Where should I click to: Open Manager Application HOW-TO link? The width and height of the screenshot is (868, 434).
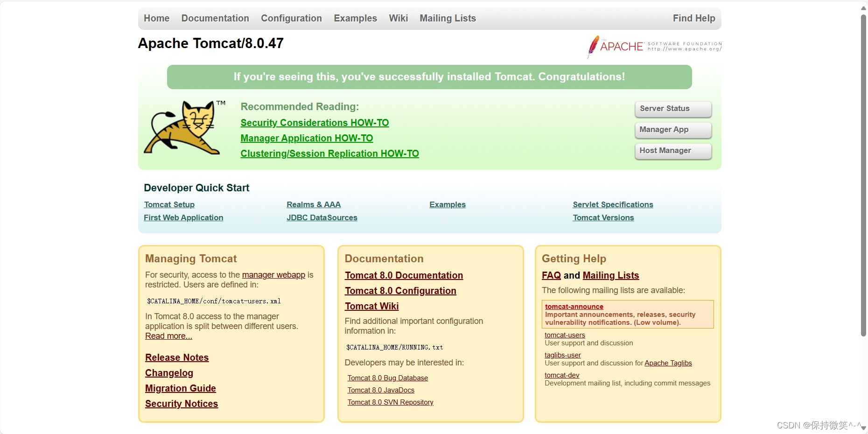tap(307, 138)
